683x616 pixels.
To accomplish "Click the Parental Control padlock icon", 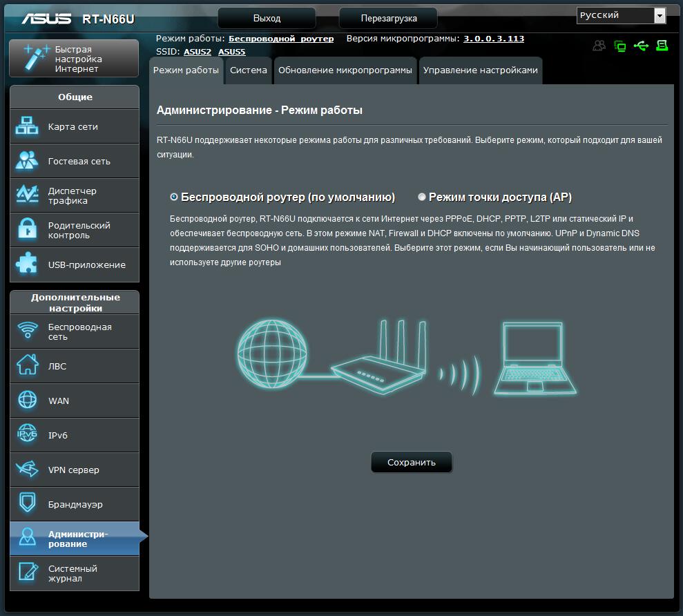I will (27, 229).
